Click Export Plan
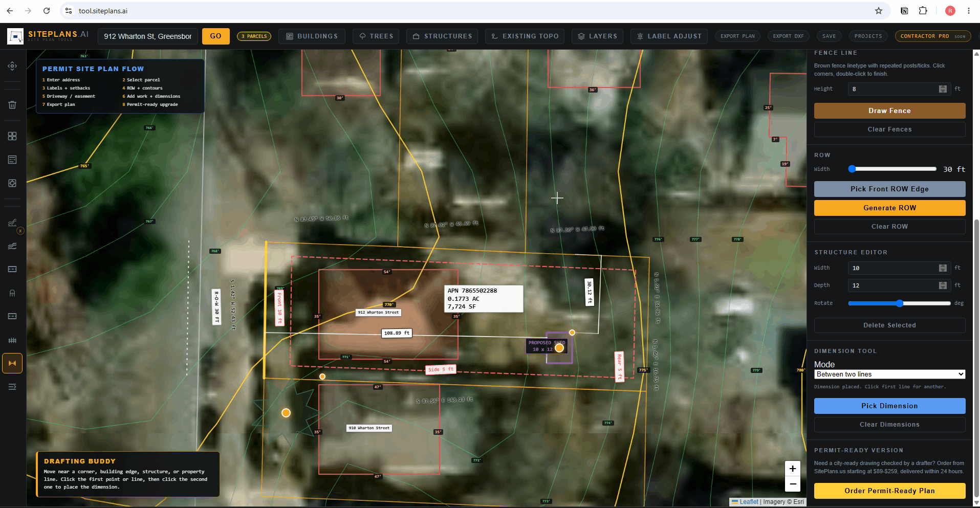Viewport: 980px width, 508px height. (x=737, y=36)
